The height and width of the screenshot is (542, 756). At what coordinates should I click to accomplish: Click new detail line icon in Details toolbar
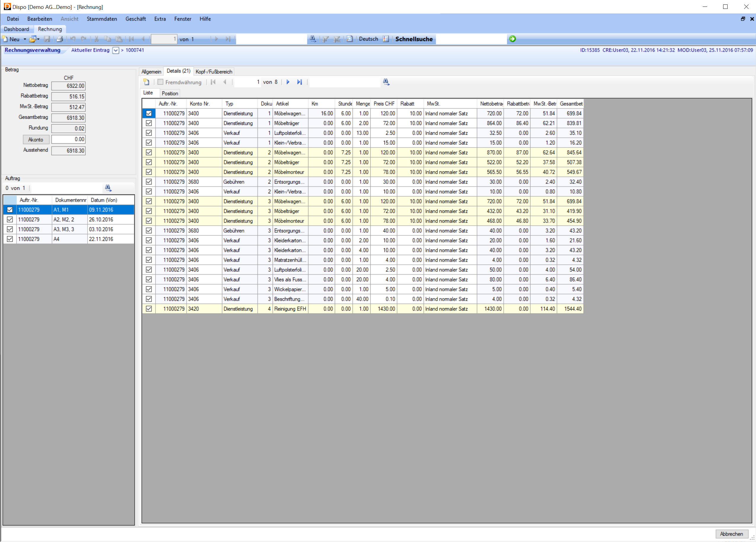(146, 82)
